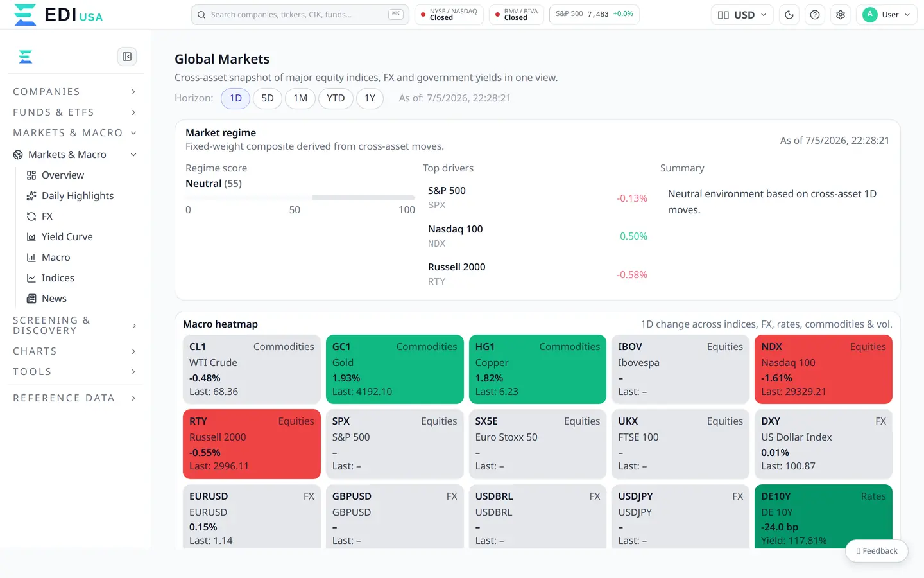Expand SCREENING & DISCOVERY section
924x578 pixels.
point(75,326)
